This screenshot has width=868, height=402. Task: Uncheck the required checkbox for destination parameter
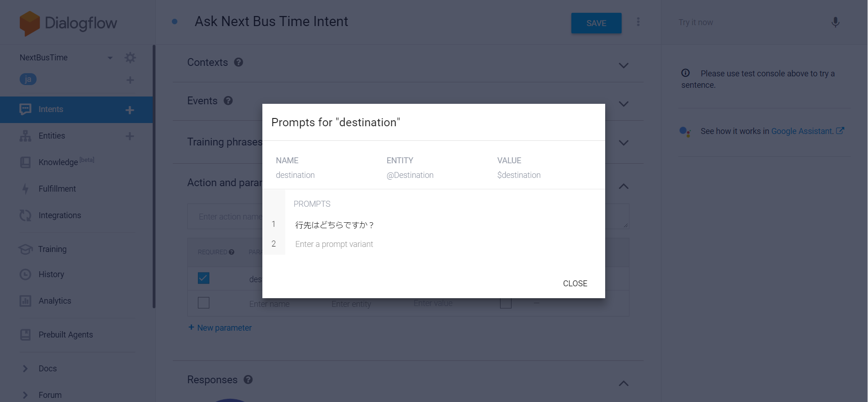(x=203, y=278)
